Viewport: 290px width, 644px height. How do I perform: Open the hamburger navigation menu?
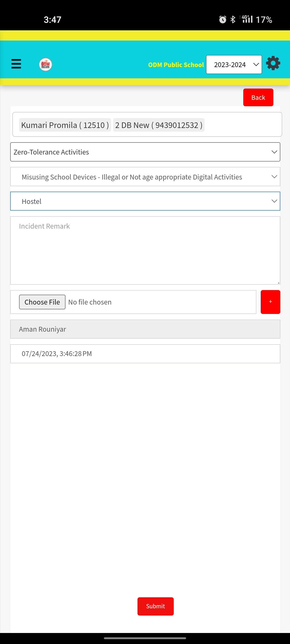[16, 64]
